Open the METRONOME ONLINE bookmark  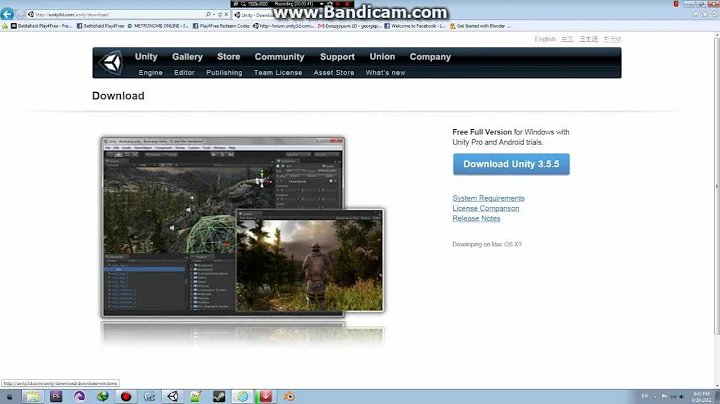click(x=158, y=26)
